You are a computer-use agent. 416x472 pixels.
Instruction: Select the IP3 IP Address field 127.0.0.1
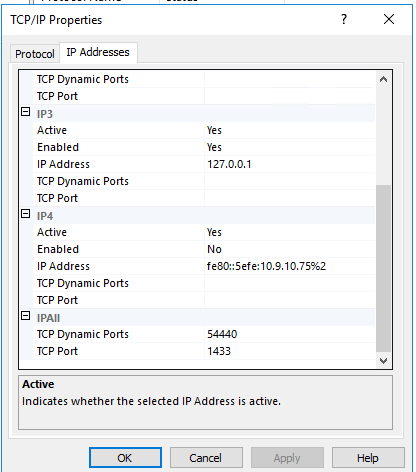[290, 164]
